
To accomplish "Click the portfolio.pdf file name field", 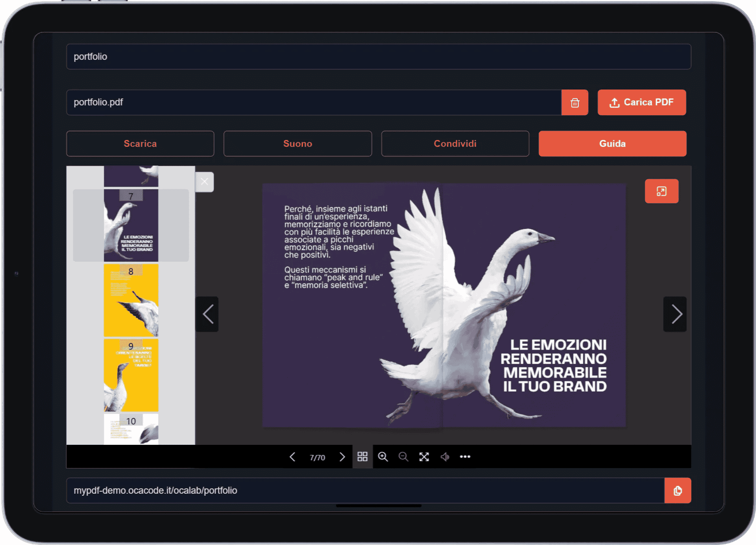I will pyautogui.click(x=313, y=103).
